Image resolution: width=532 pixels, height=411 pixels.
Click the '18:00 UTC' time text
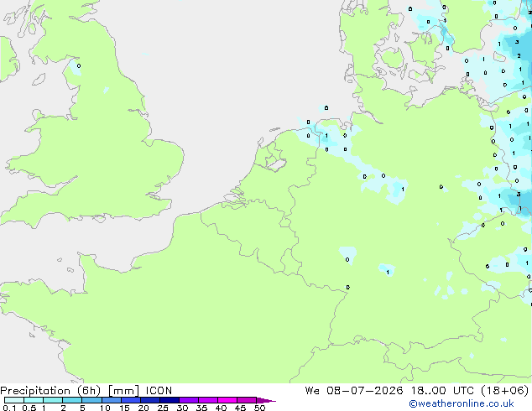442,391
